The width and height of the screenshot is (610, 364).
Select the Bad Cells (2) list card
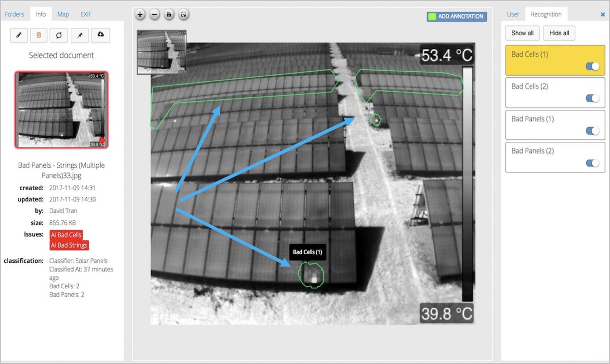point(555,93)
